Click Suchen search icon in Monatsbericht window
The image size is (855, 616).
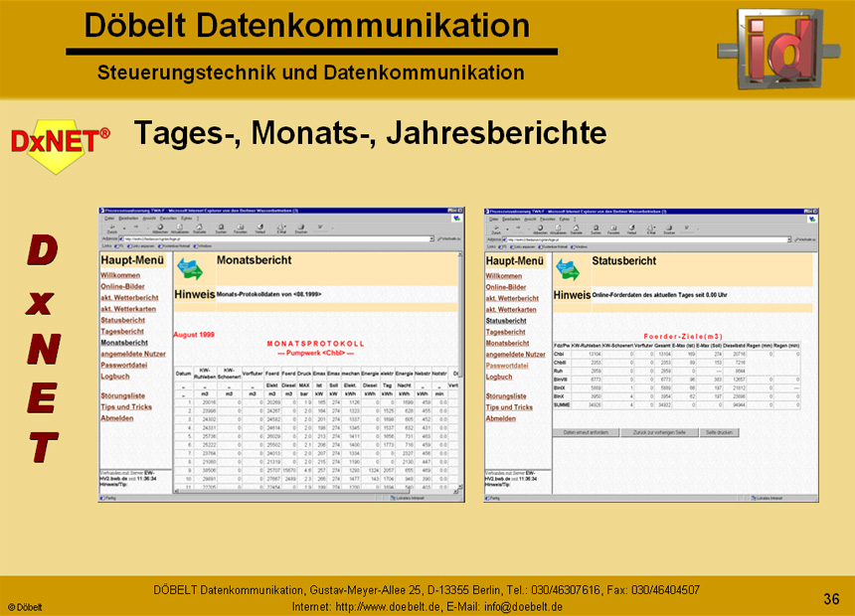pyautogui.click(x=221, y=229)
